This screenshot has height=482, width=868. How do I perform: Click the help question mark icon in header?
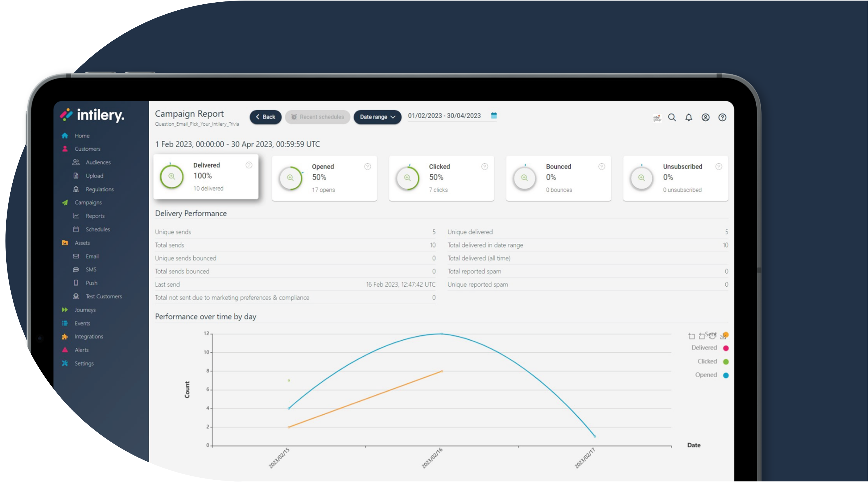pos(722,117)
